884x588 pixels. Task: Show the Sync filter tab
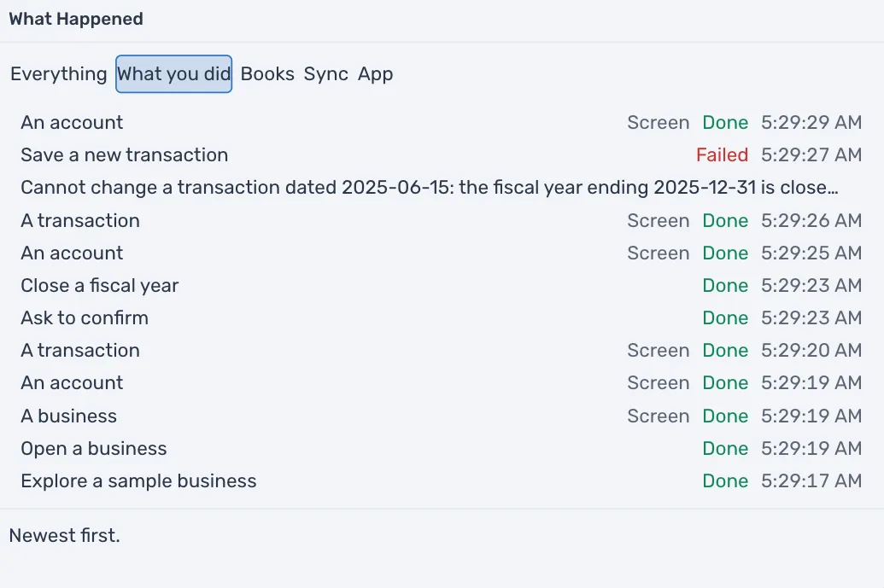tap(326, 73)
